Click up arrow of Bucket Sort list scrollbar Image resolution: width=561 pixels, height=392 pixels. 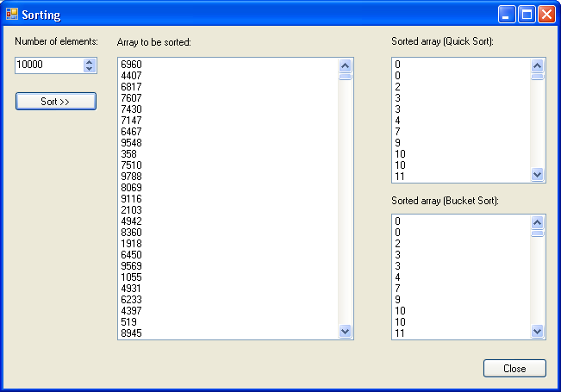[x=538, y=222]
